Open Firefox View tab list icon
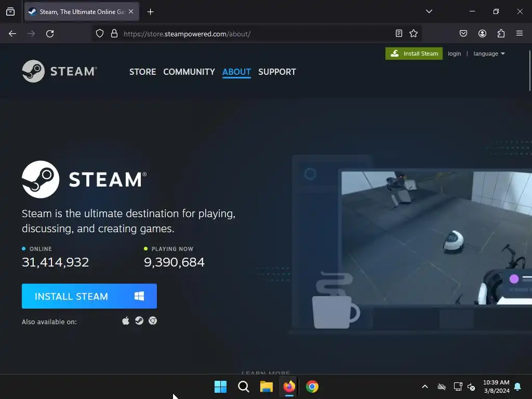 click(x=10, y=11)
